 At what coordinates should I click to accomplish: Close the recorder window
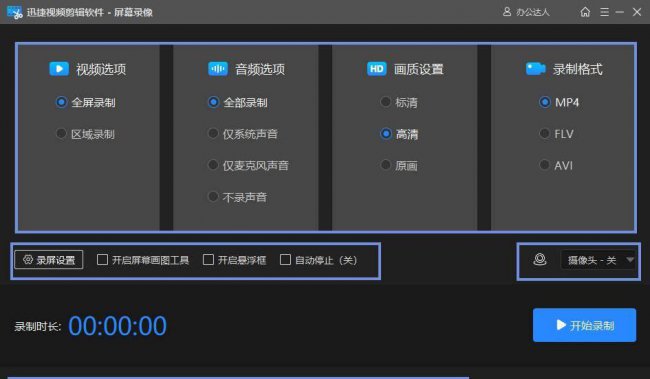(x=637, y=12)
